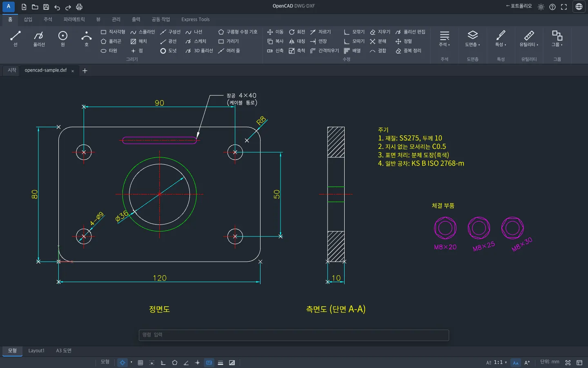This screenshot has width=588, height=368.
Task: Open the A application menu button
Action: (9, 7)
